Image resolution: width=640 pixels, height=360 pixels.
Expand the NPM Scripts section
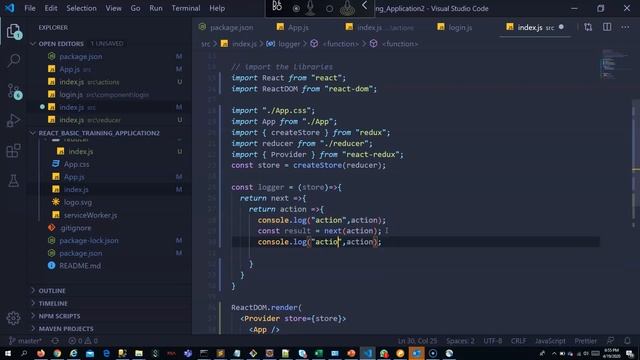pos(59,316)
